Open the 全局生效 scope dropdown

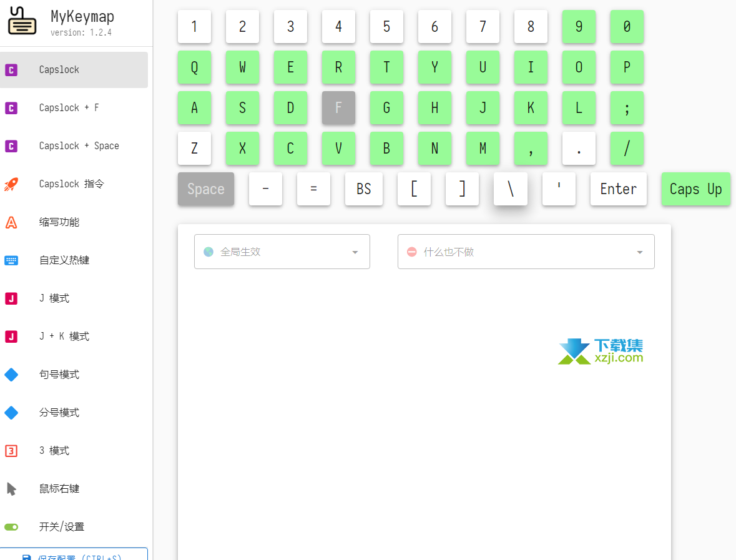[x=282, y=252]
